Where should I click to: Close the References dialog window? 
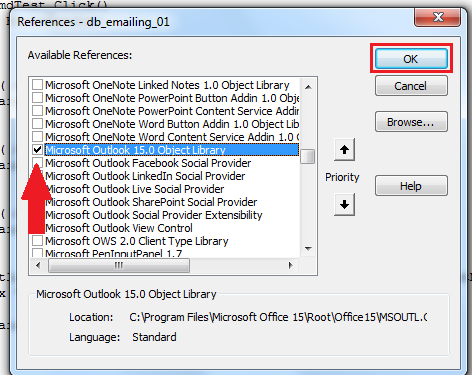coord(438,17)
